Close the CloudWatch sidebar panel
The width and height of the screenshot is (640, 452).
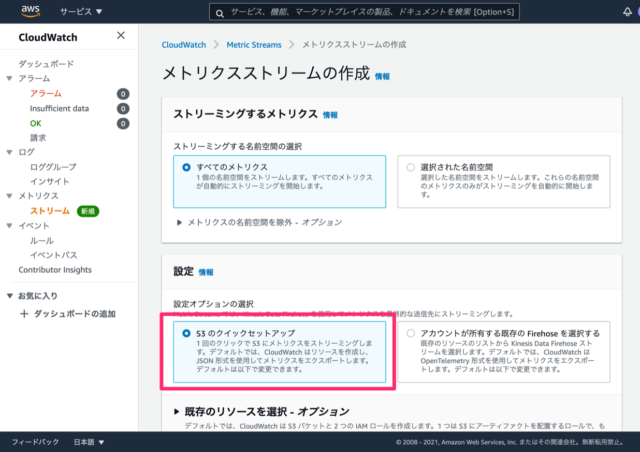click(x=121, y=36)
